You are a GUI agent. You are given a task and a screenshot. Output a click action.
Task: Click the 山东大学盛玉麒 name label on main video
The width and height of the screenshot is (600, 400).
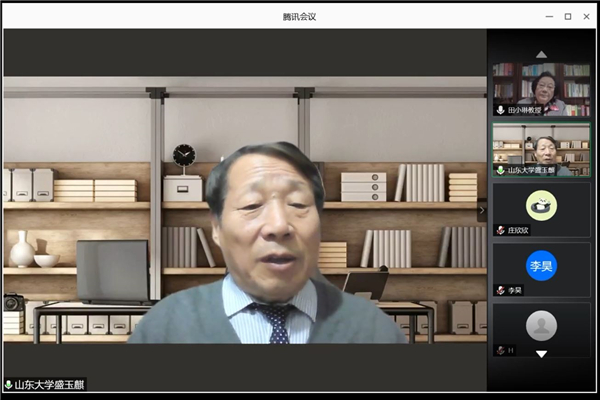[50, 384]
